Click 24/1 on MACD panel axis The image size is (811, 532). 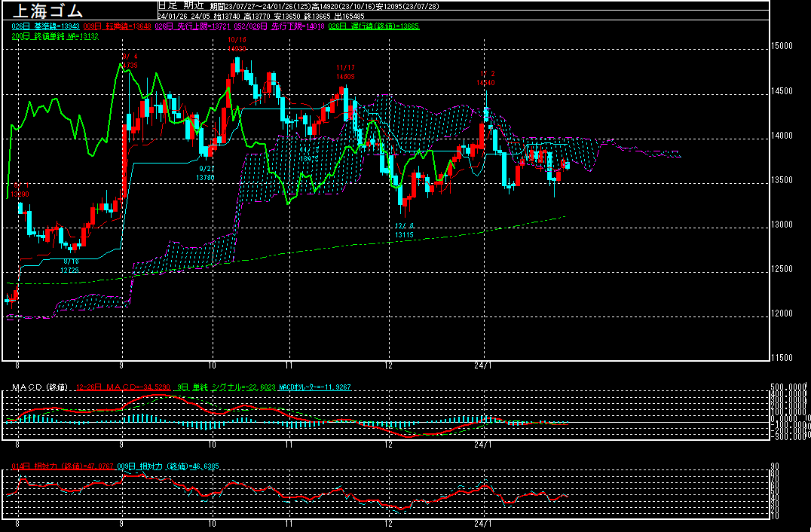[x=482, y=445]
